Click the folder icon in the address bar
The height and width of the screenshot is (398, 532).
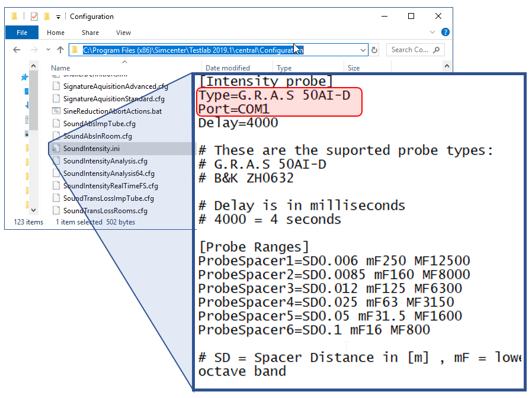click(x=75, y=50)
